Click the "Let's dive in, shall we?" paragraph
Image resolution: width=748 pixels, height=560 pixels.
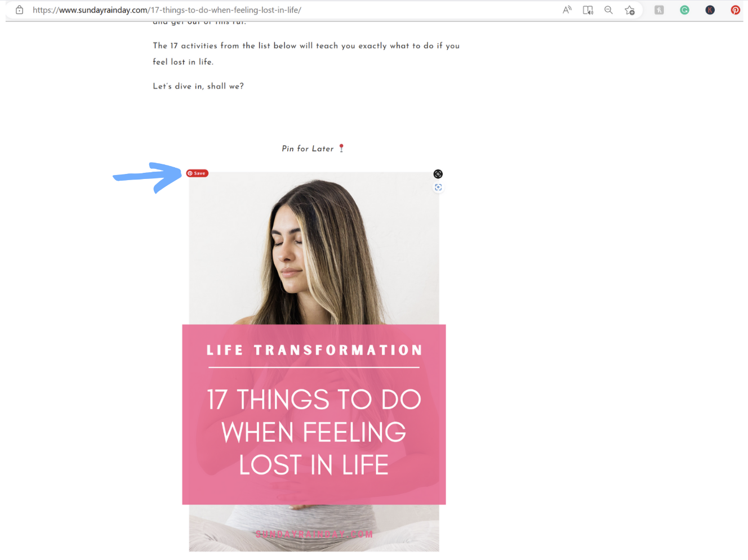click(x=198, y=86)
